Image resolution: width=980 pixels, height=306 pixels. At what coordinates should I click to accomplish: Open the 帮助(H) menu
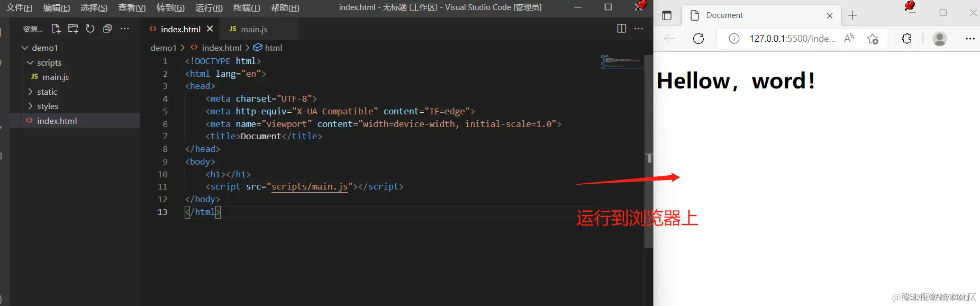pos(285,7)
